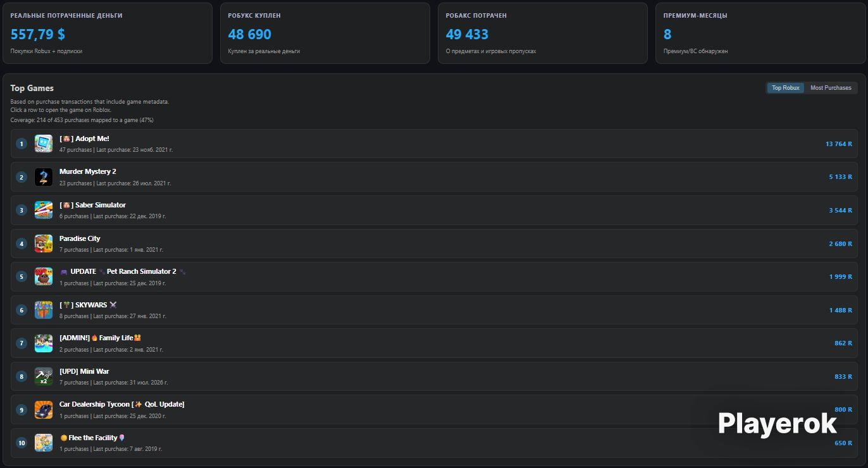Image resolution: width=868 pixels, height=468 pixels.
Task: Click the coverage 214 of 453 purchases line
Action: 82,120
